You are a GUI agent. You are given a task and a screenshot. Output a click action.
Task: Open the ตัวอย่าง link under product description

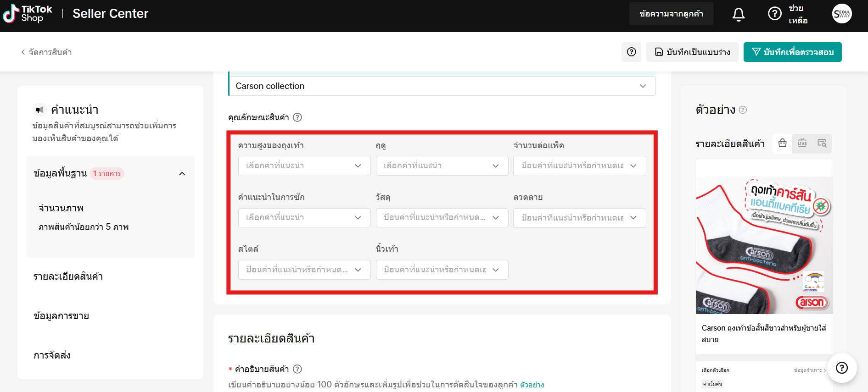pyautogui.click(x=532, y=385)
